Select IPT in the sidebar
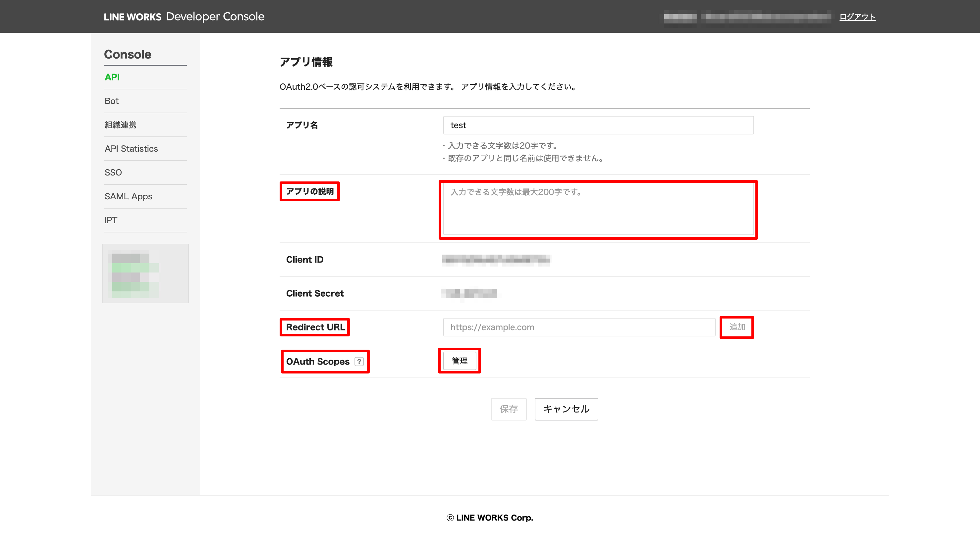The height and width of the screenshot is (545, 980). click(x=111, y=220)
